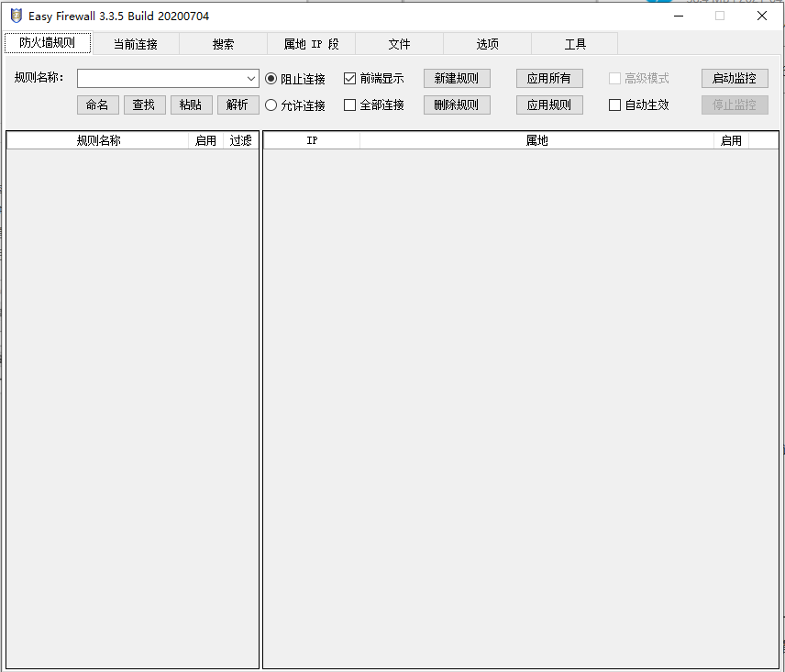Click the 启用 header in the rules list
The width and height of the screenshot is (785, 672).
205,140
